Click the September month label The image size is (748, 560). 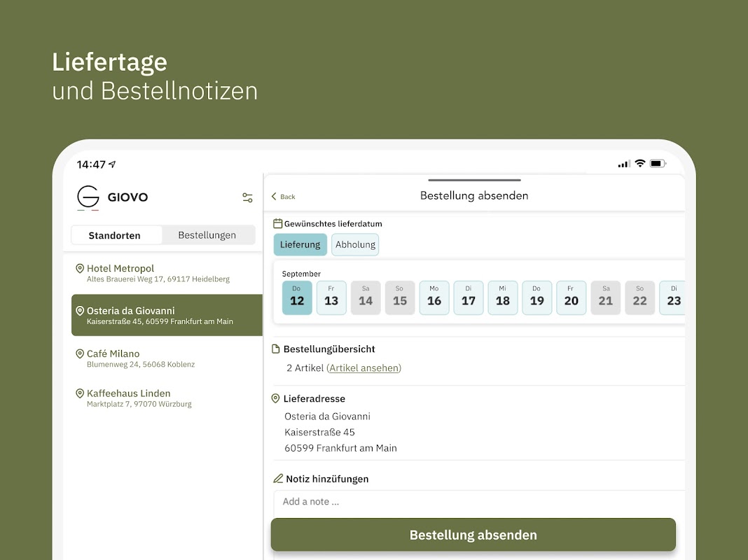click(x=301, y=274)
